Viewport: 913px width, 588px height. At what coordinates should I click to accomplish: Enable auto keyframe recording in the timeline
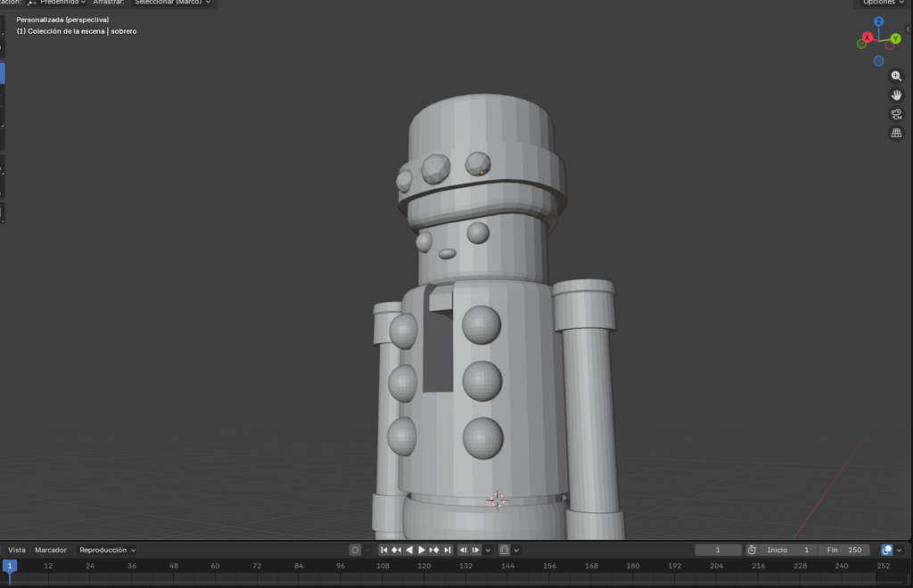[x=355, y=550]
